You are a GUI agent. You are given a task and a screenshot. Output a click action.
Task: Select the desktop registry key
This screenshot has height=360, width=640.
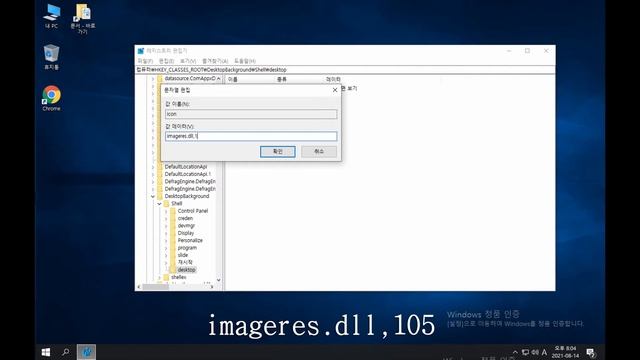click(x=187, y=270)
